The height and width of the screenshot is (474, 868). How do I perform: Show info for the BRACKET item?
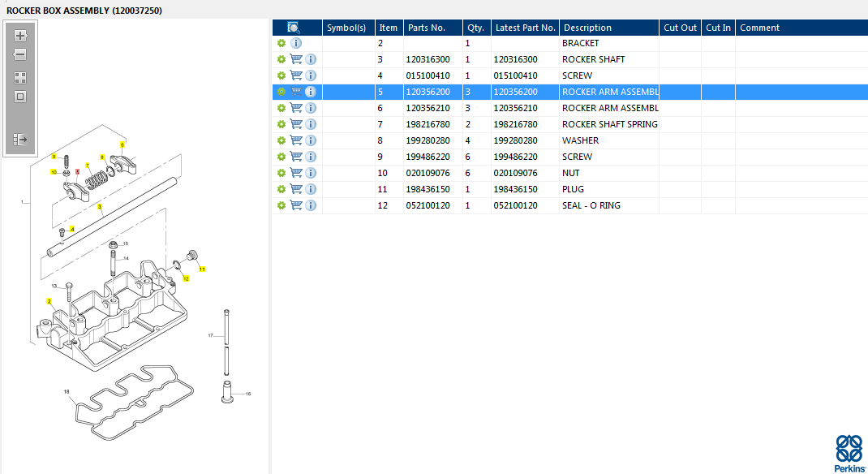(x=296, y=43)
